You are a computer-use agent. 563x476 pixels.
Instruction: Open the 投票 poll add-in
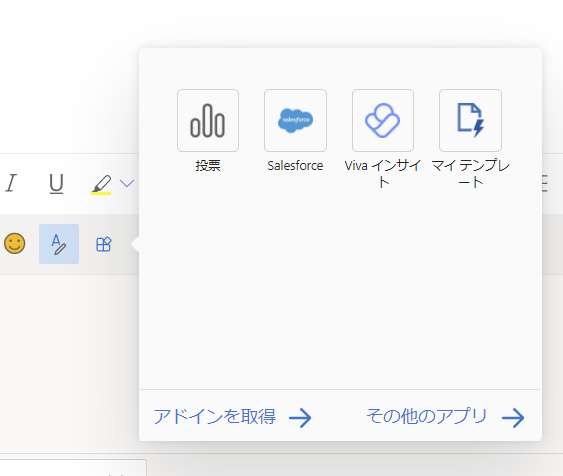click(208, 121)
